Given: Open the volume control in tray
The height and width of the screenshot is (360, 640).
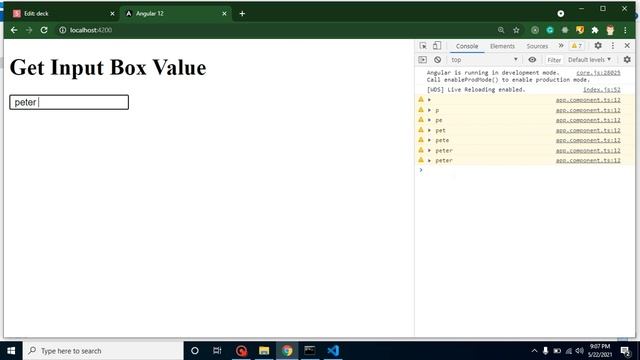Looking at the screenshot, I should coord(580,351).
